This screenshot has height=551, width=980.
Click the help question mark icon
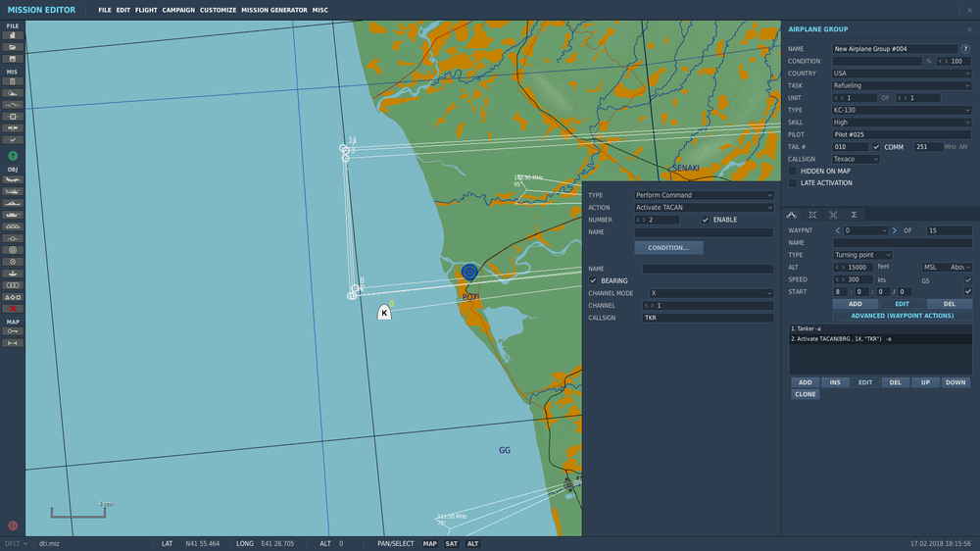point(965,48)
